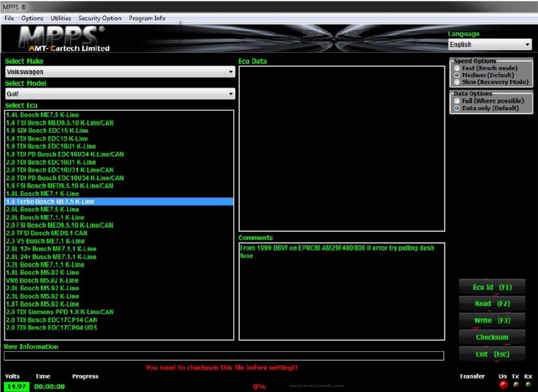538x392 pixels.
Task: Select 2.0 TDI Bosch EDC16U1 K-Line
Action: pyautogui.click(x=119, y=162)
